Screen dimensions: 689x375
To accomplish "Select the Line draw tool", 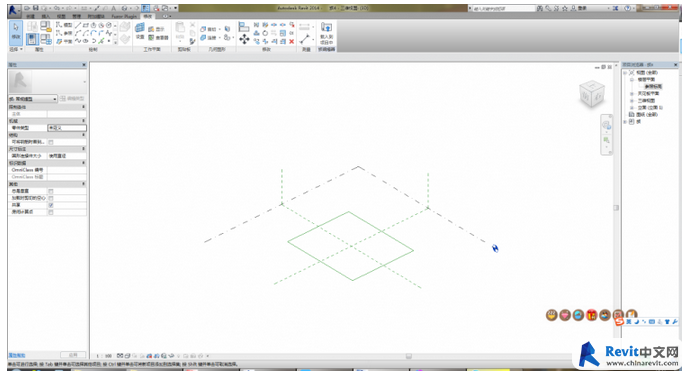I will pos(78,25).
